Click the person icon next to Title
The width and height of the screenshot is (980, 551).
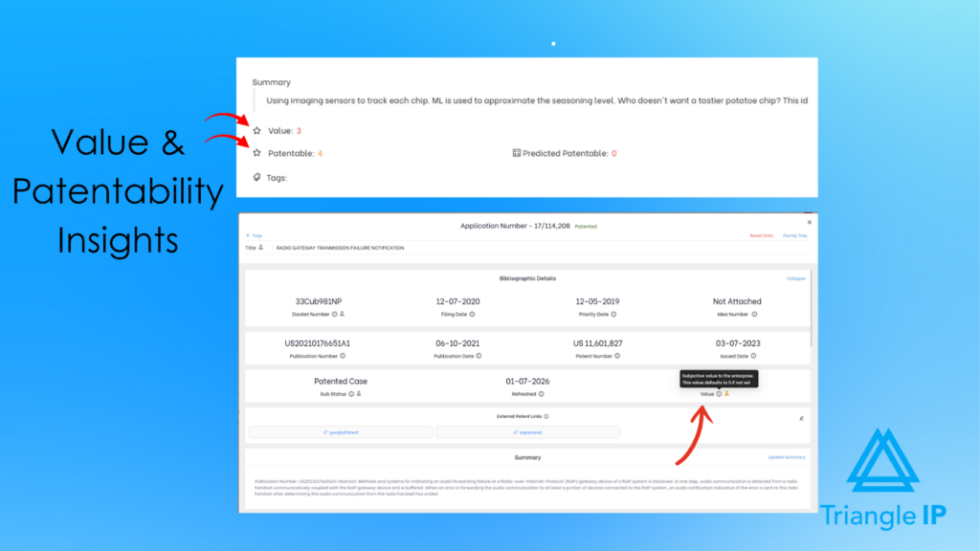tap(260, 248)
